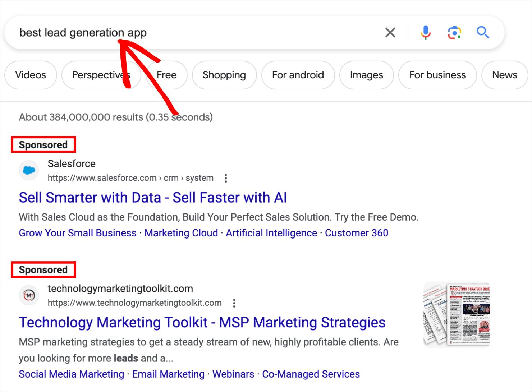532x392 pixels.
Task: Run the search using the magnifier icon
Action: pos(483,32)
